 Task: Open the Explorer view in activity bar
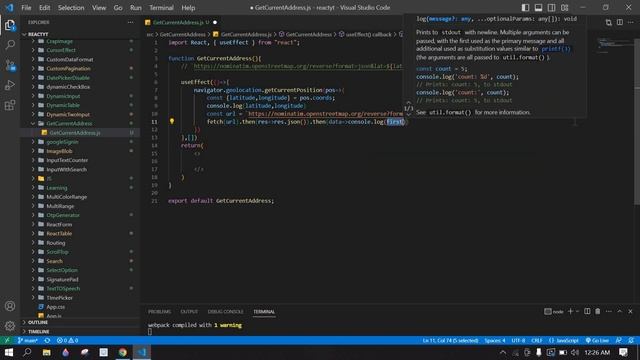(x=10, y=25)
